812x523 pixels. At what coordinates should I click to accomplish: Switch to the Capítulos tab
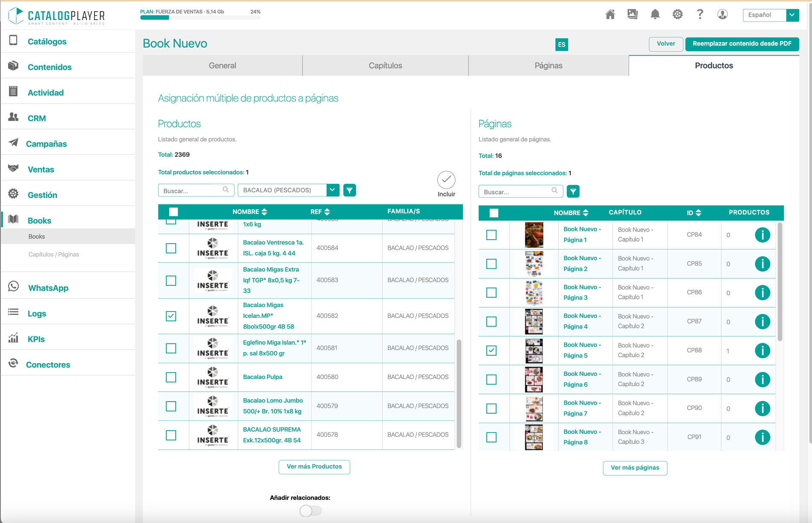pos(385,65)
